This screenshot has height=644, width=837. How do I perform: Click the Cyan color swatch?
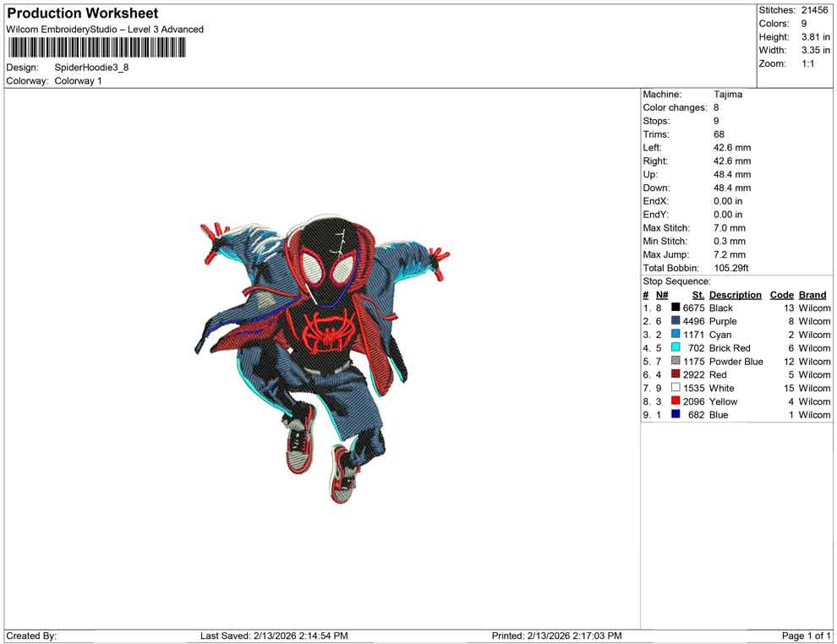pyautogui.click(x=674, y=335)
